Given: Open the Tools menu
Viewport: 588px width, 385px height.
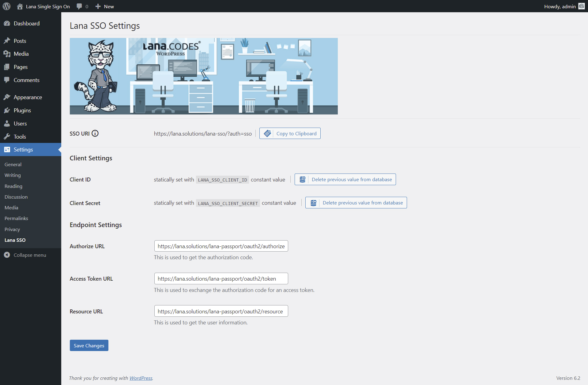Looking at the screenshot, I should 31,137.
